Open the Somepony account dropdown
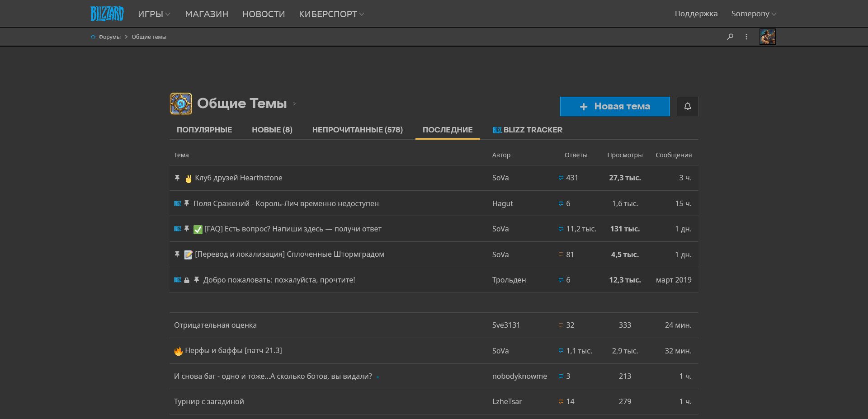 tap(754, 14)
